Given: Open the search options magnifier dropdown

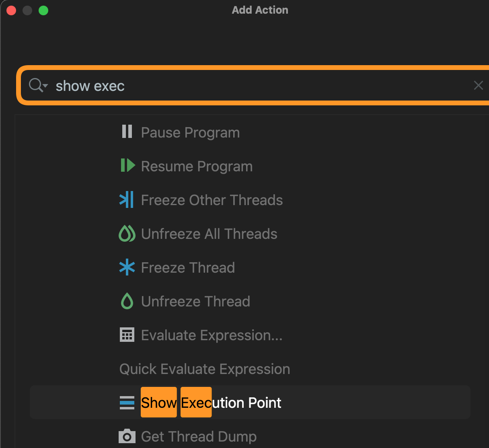Looking at the screenshot, I should (37, 85).
